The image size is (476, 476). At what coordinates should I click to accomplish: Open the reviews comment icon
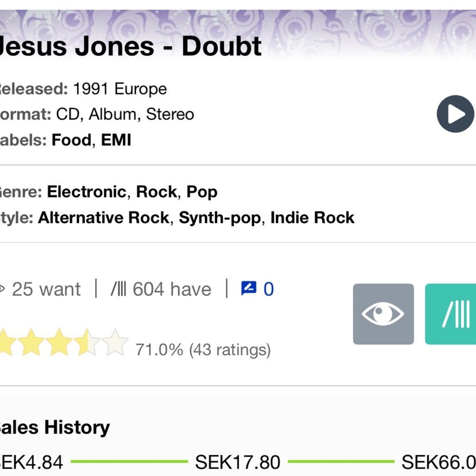point(249,288)
